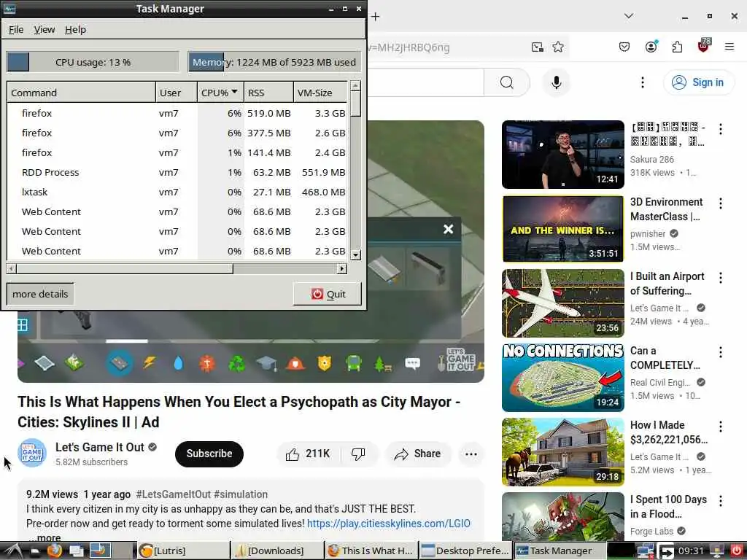
Task: Open more actions ellipsis beside Share
Action: click(471, 454)
